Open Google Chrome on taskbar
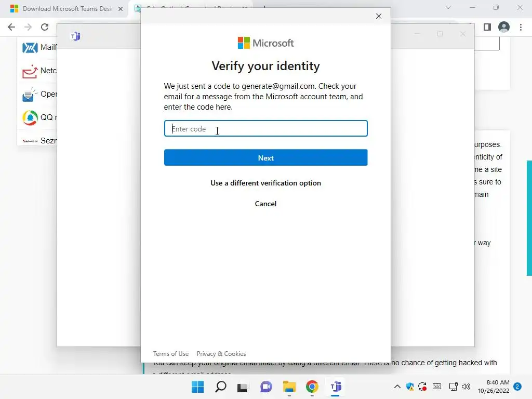The height and width of the screenshot is (399, 532). tap(312, 387)
